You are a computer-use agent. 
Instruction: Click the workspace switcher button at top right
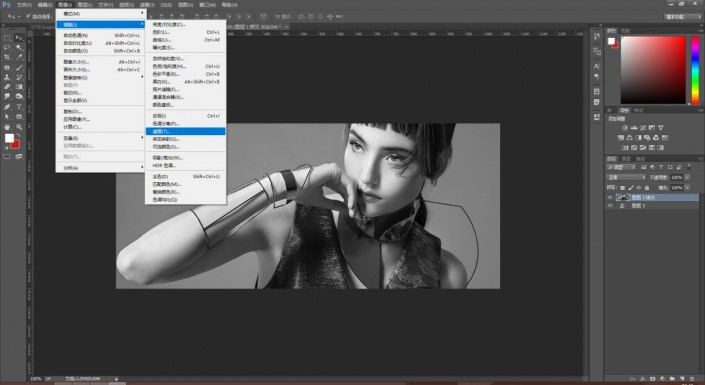pos(683,16)
